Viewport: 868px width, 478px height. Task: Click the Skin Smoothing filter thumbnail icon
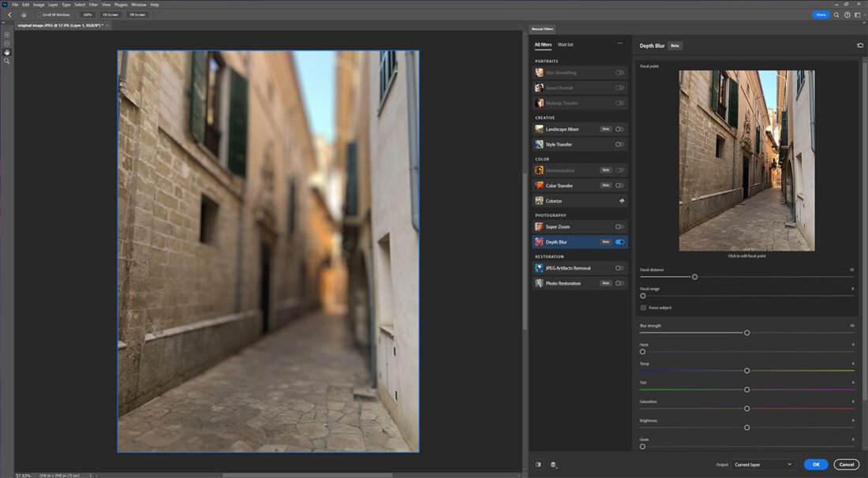click(x=539, y=73)
